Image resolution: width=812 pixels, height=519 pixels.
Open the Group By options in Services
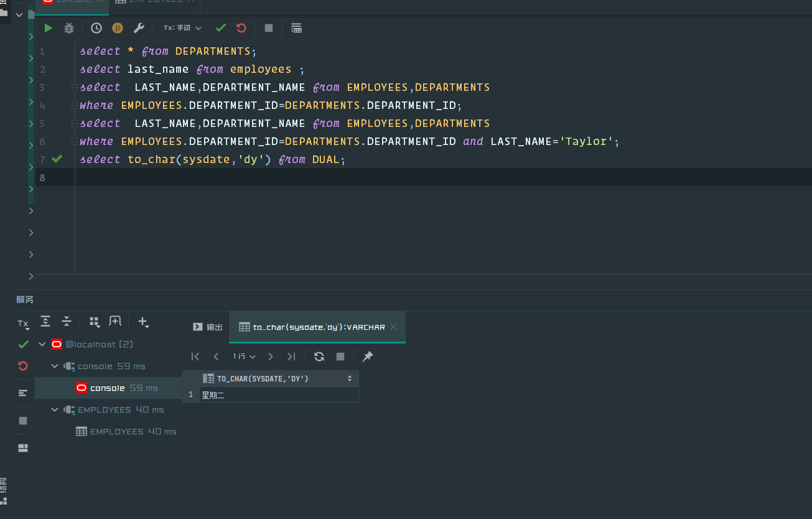pos(95,321)
